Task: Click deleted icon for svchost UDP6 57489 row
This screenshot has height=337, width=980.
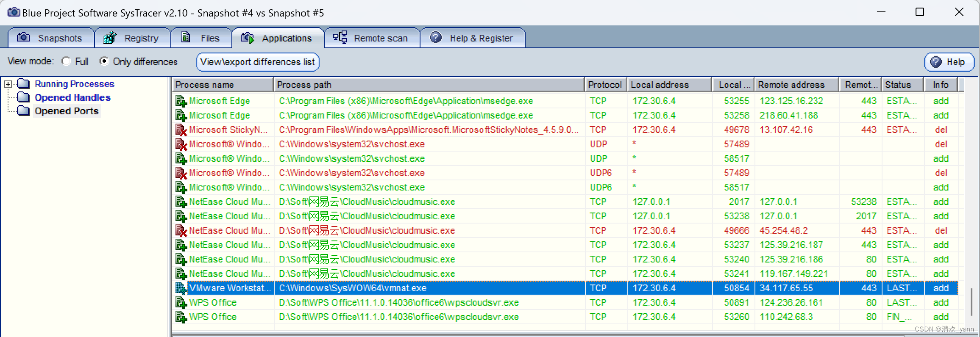Action: click(x=181, y=173)
